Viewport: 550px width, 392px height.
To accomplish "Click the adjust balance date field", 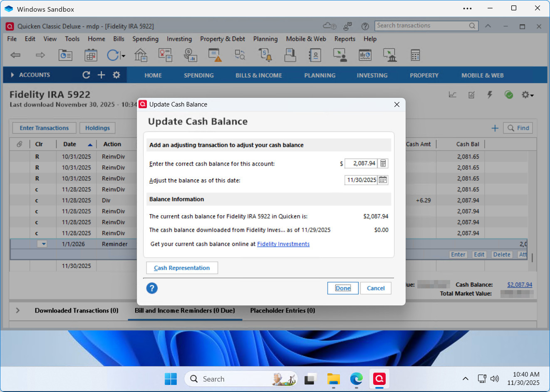I will tap(361, 180).
